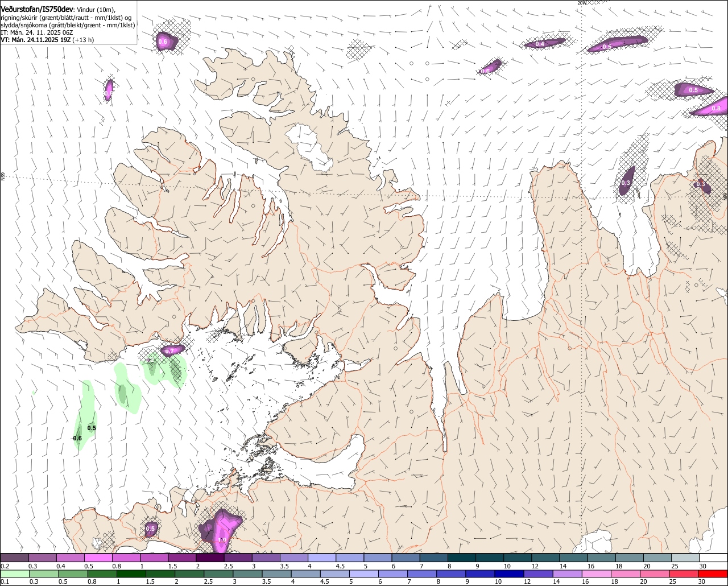Pick the light violet swatch between 14 and 16 in the bottom legend

pyautogui.click(x=567, y=574)
